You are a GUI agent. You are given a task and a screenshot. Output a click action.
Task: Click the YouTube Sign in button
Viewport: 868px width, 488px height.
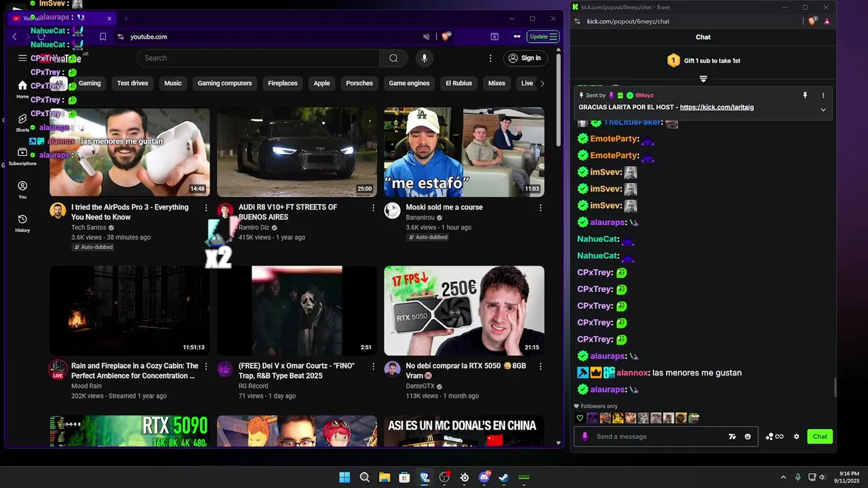[526, 58]
